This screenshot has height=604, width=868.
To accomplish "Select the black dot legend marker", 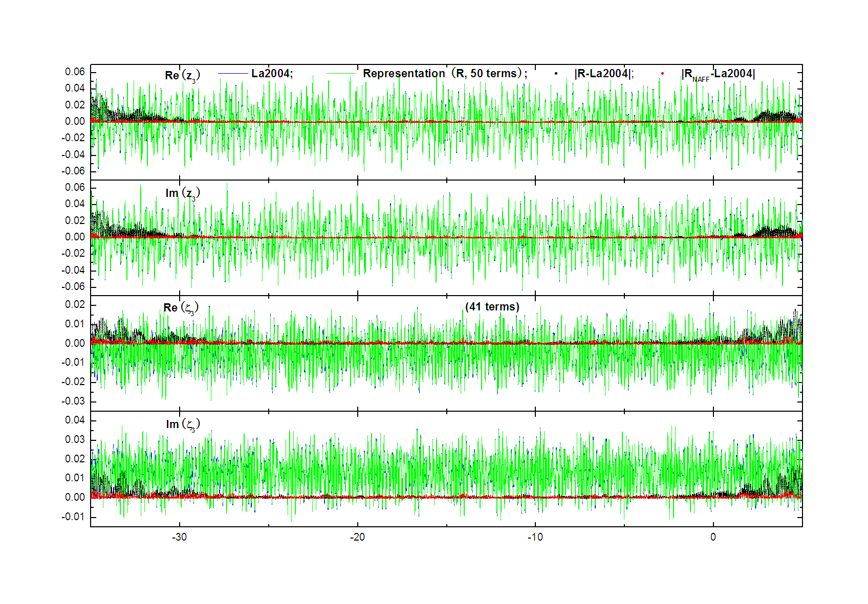I will coord(556,74).
